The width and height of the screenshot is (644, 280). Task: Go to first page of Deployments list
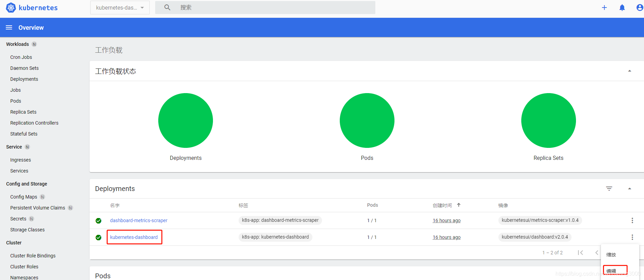(580, 253)
